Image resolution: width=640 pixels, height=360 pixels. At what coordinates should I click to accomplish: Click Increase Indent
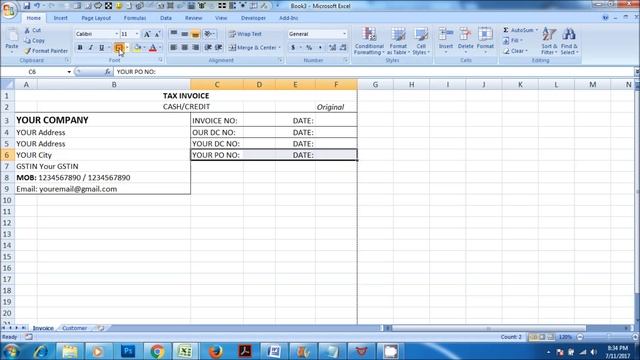pos(219,48)
